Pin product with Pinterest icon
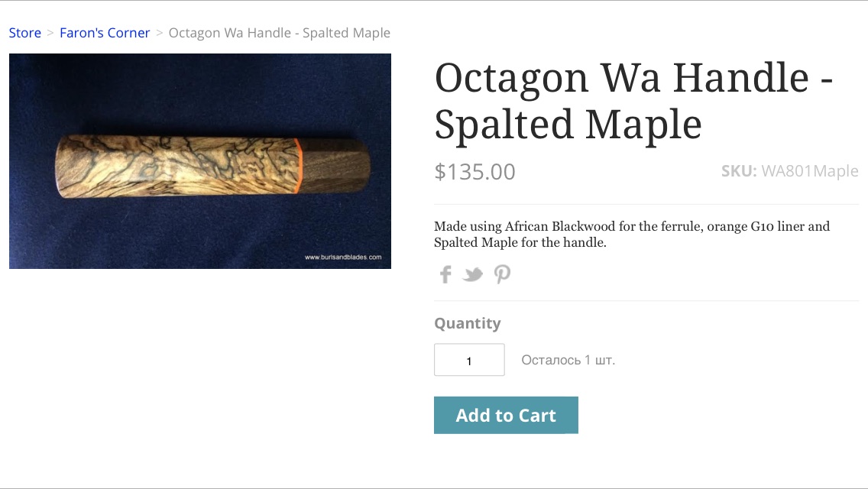This screenshot has height=489, width=868. 502,274
